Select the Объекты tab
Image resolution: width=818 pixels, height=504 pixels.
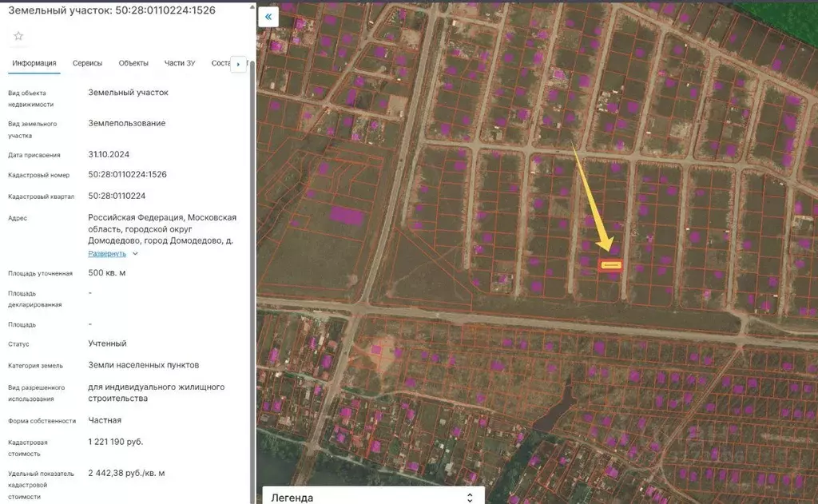(x=133, y=63)
